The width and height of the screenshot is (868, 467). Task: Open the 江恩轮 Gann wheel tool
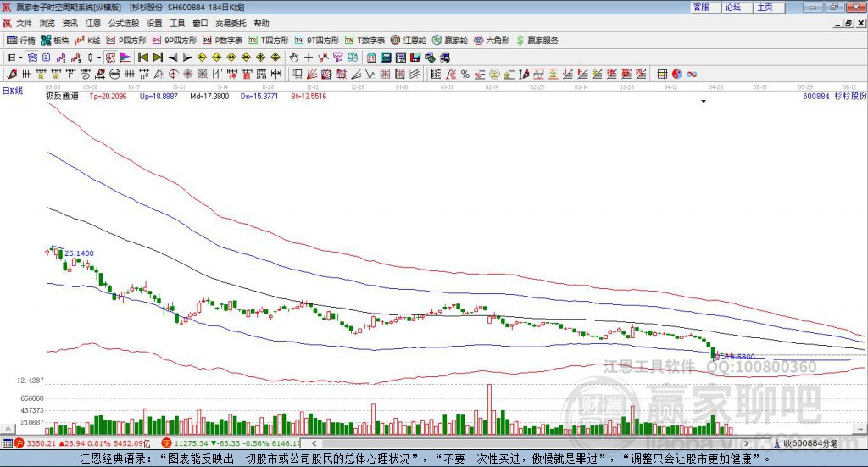408,40
